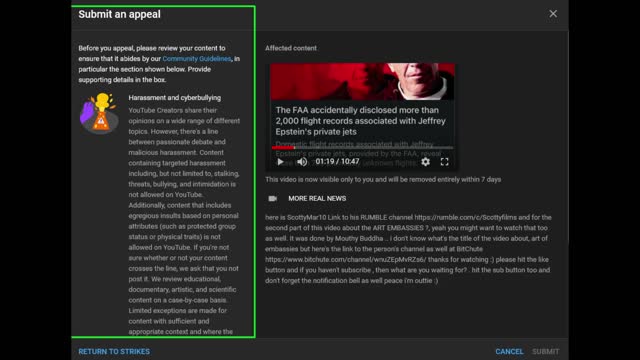Click the harassment policy illustration icon
The width and height of the screenshot is (640, 360).
click(x=100, y=114)
